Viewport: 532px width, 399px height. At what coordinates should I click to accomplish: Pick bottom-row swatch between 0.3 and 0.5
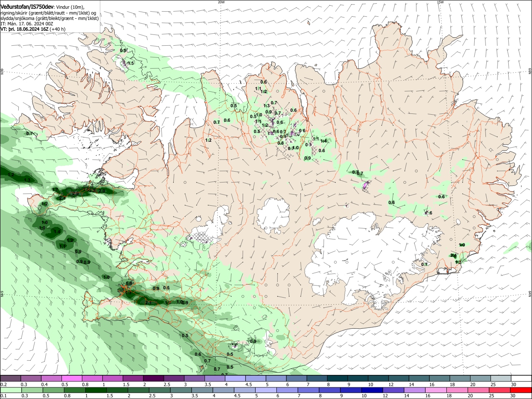click(x=32, y=390)
